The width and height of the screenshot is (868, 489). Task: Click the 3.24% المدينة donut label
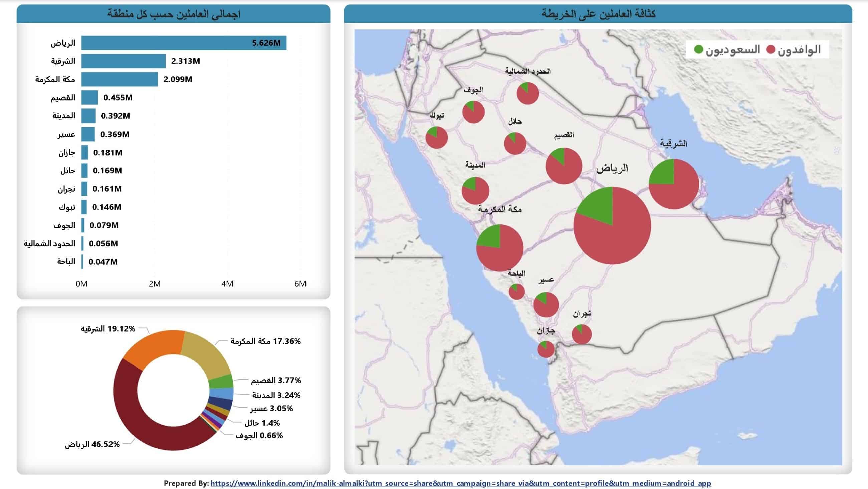tap(276, 395)
